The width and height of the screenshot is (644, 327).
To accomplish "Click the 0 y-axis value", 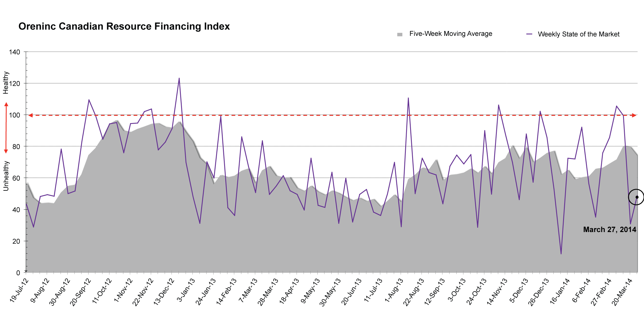I will pos(18,273).
